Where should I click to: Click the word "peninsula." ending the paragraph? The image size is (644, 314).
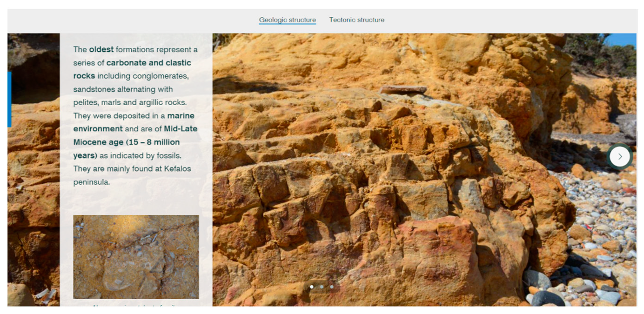click(92, 182)
